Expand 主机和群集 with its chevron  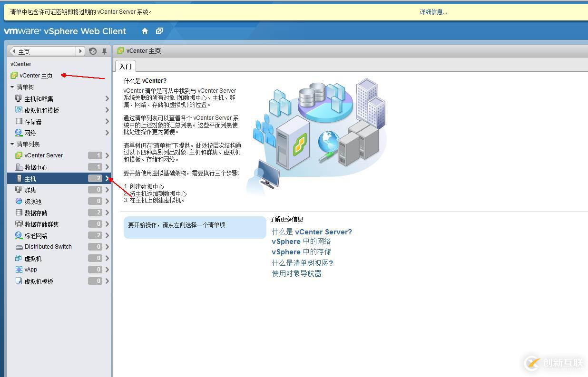click(x=107, y=98)
